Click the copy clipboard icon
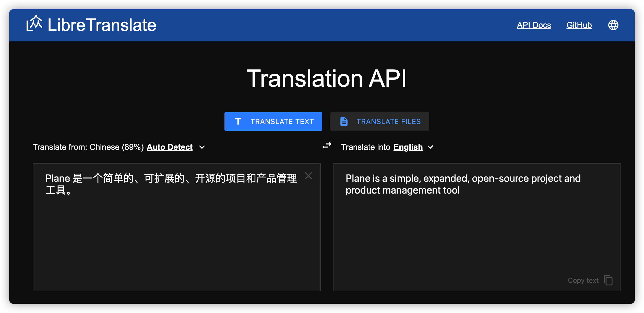Screen dimensions: 644x313 pos(608,280)
